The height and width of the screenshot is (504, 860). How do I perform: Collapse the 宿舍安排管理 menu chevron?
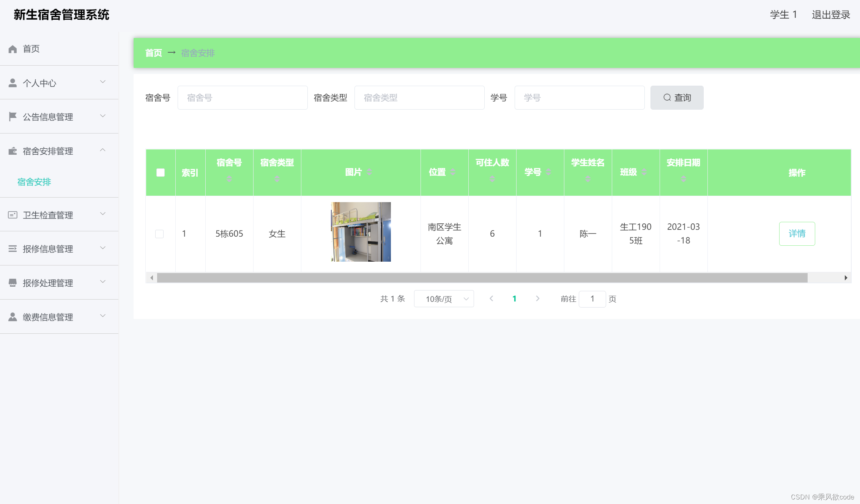[x=102, y=150]
